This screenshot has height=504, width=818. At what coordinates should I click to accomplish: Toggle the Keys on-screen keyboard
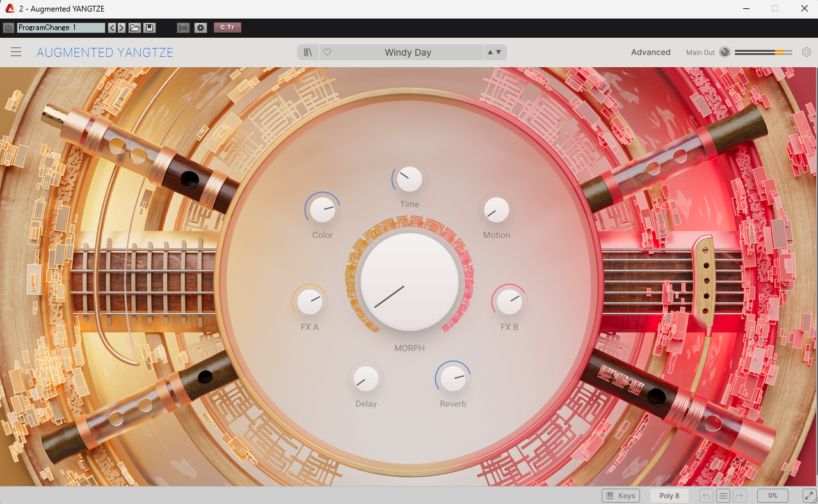point(620,496)
